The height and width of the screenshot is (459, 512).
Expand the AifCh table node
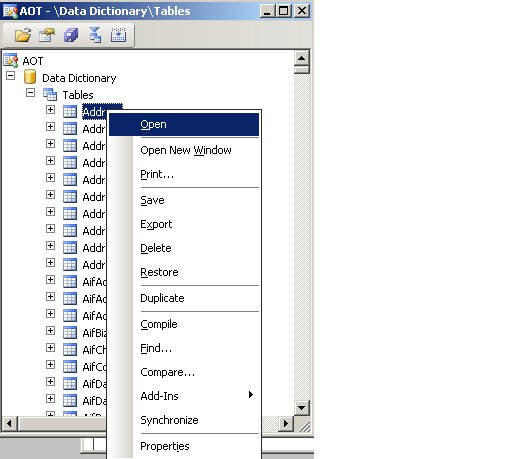pos(50,347)
